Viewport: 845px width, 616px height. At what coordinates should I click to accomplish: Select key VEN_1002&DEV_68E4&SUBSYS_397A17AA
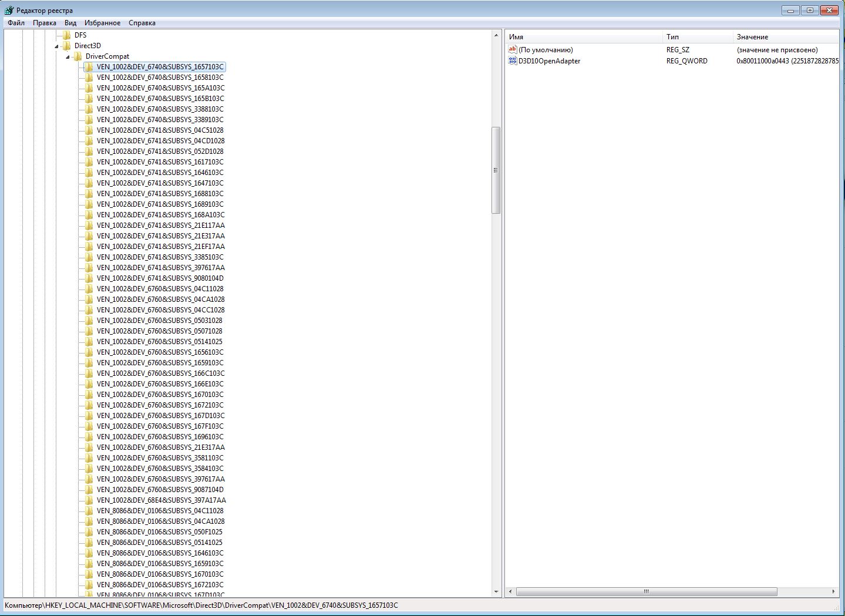[x=161, y=500]
